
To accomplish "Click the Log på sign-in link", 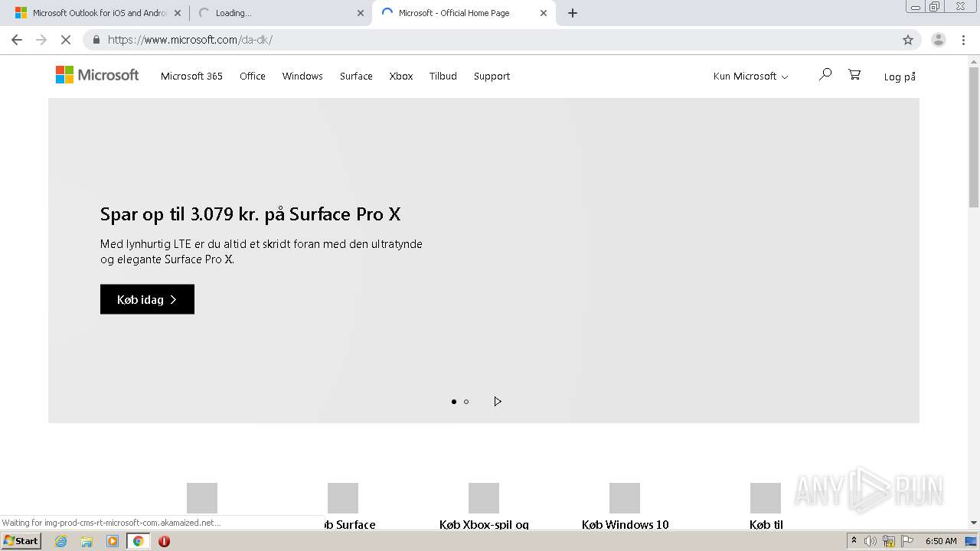I will pyautogui.click(x=900, y=77).
